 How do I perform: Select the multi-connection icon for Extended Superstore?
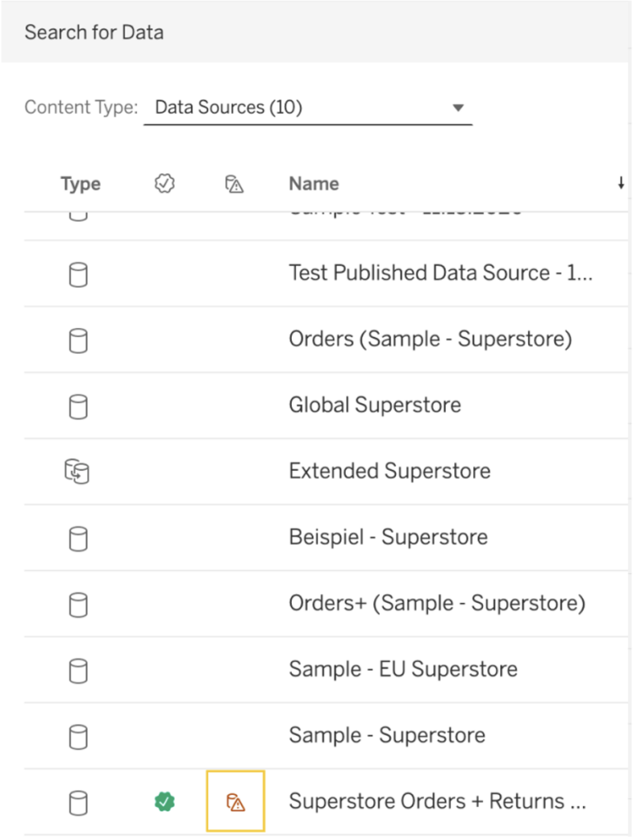pyautogui.click(x=78, y=471)
